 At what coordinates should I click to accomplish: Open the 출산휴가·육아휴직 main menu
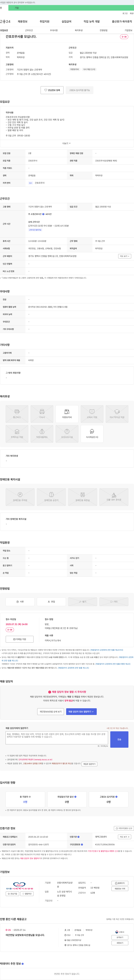point(122,22)
